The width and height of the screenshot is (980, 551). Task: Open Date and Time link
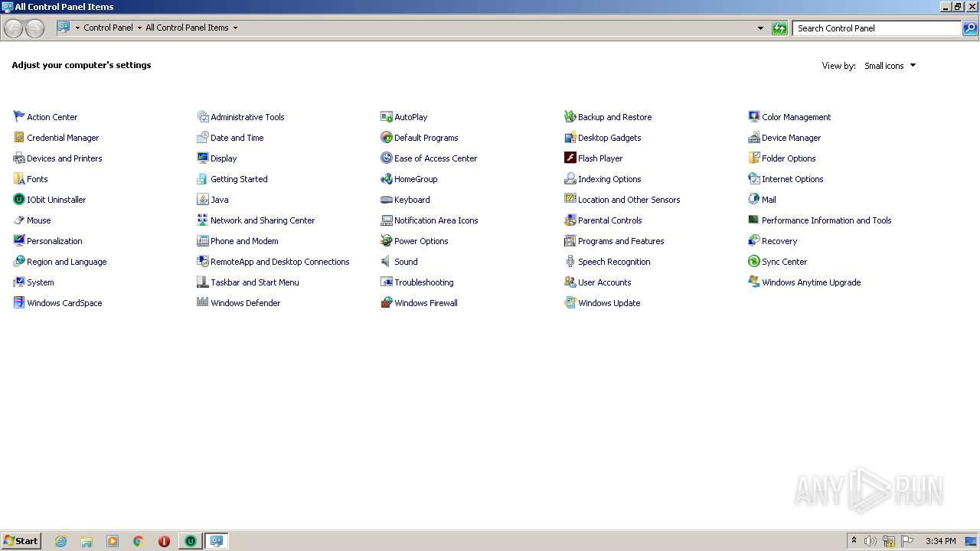tap(237, 138)
